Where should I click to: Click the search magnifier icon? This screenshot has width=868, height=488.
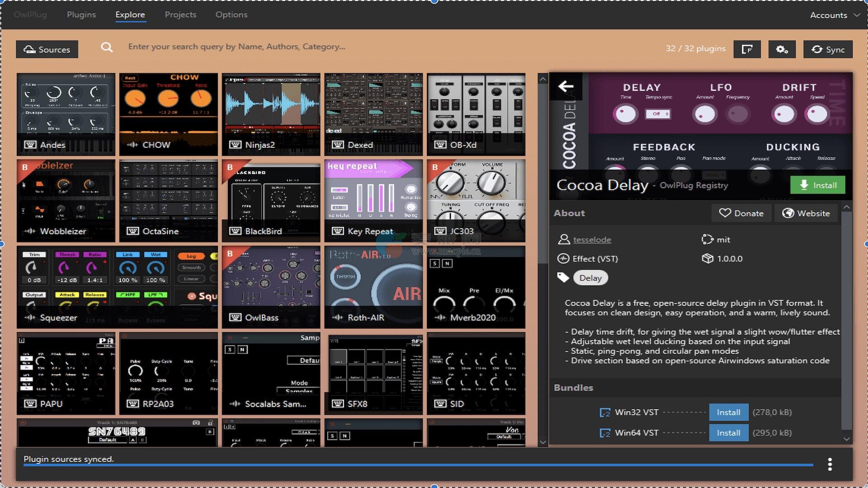[107, 47]
